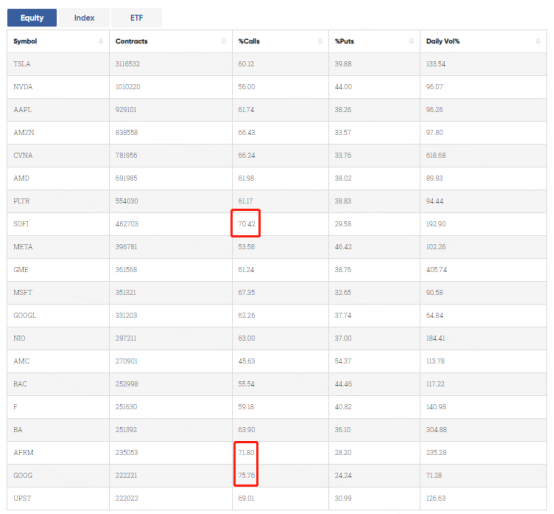Click GOOGL Daily Vol% value 64.84
Image resolution: width=554 pixels, height=514 pixels.
[434, 315]
